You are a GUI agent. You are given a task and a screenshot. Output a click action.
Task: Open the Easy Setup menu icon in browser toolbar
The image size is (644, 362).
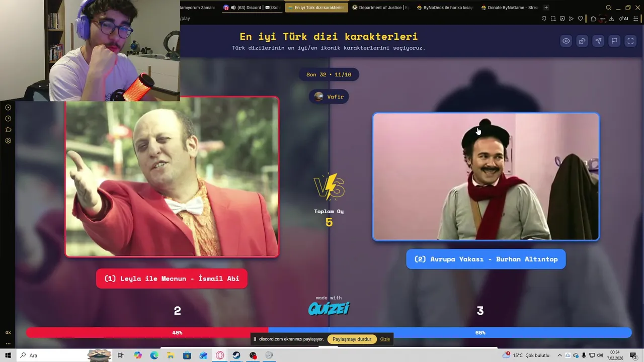(x=636, y=19)
